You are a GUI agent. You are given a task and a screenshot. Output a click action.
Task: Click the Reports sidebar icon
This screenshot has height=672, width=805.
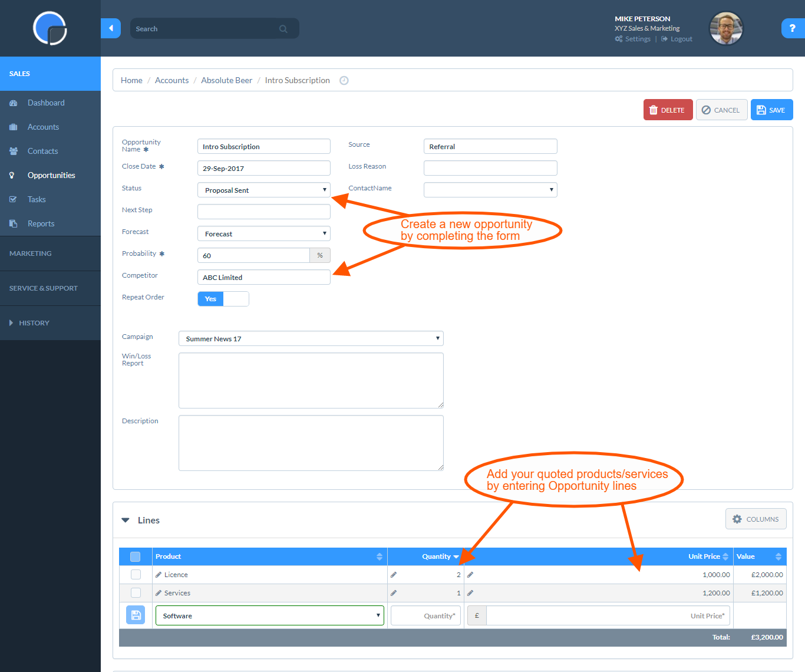coord(14,224)
